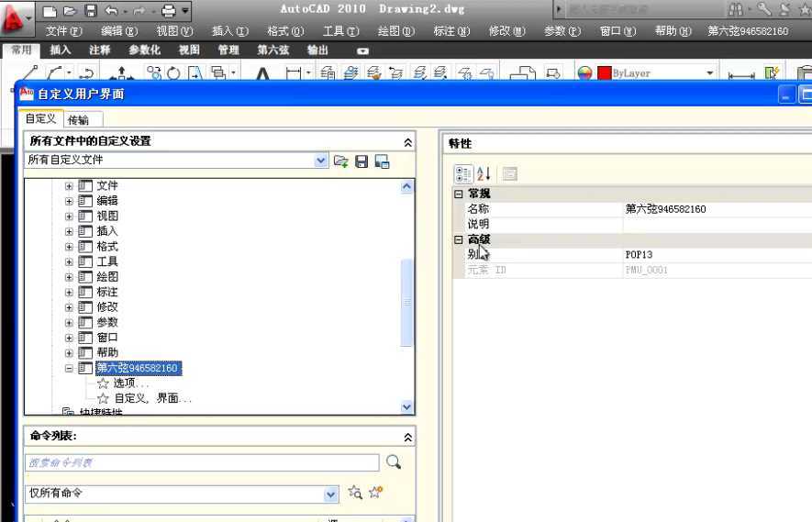This screenshot has height=522, width=812.
Task: Open the 帮助(H) menu
Action: click(673, 31)
